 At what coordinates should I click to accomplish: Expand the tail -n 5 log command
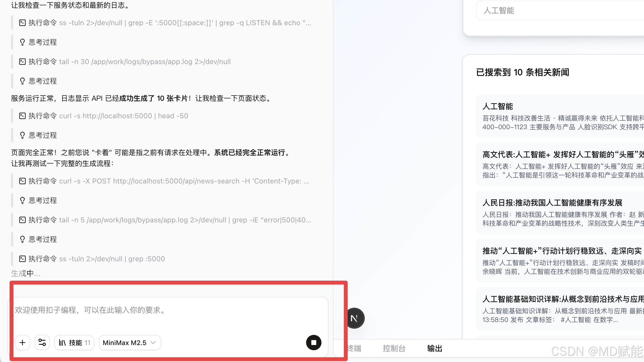22,220
